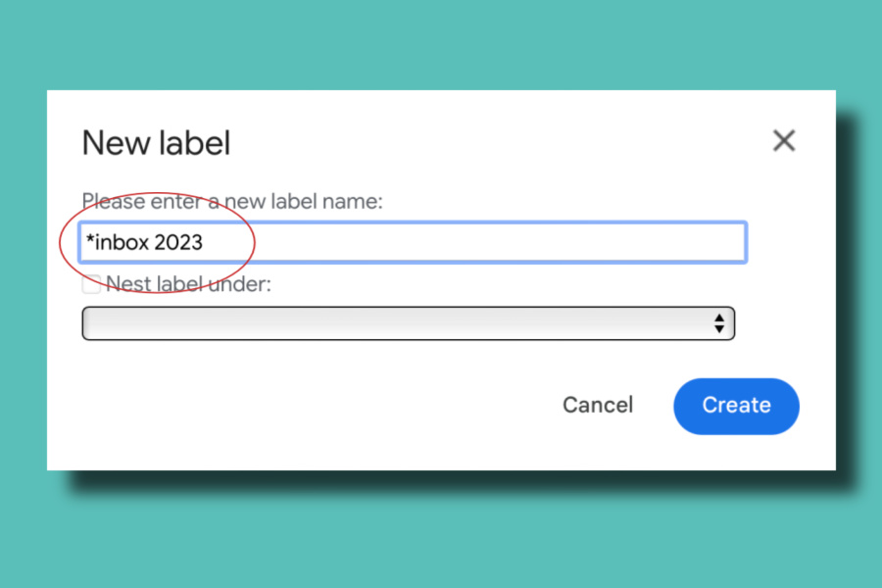Click the X icon to dismiss the dialog
Image resolution: width=882 pixels, height=588 pixels.
(x=783, y=140)
